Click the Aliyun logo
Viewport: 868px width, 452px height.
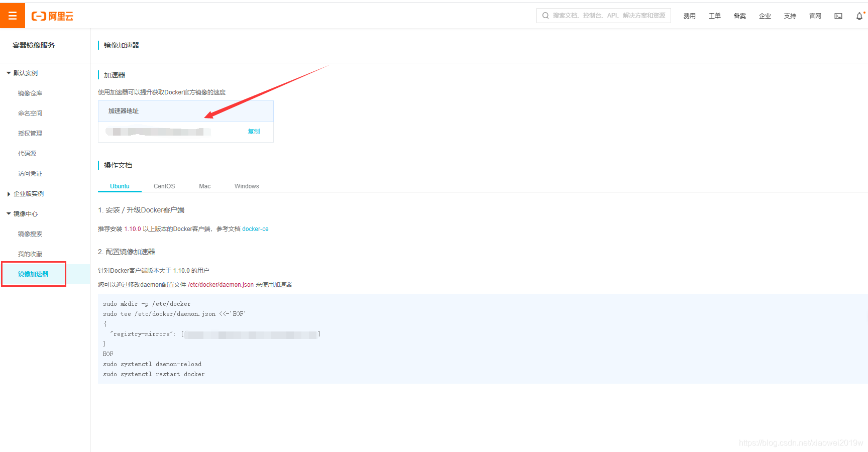click(52, 16)
